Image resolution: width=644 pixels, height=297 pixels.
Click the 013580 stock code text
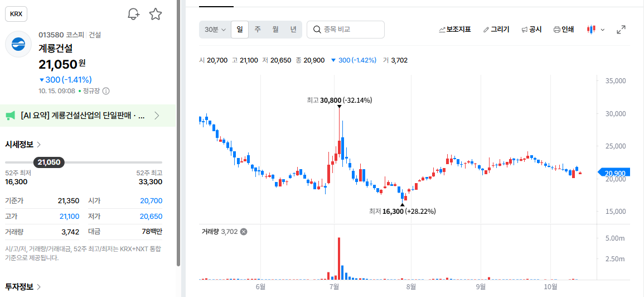point(51,35)
